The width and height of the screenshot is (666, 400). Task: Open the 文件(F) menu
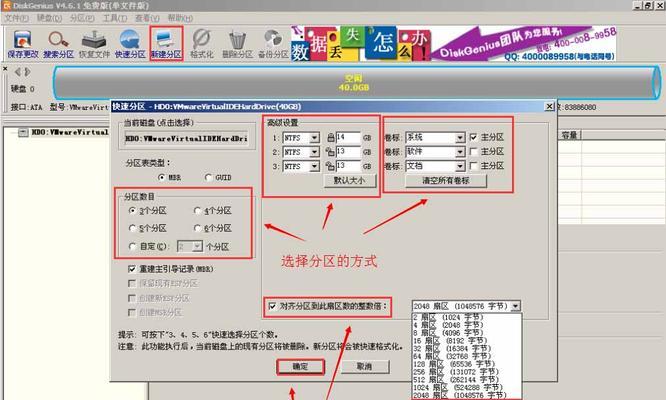tap(16, 18)
